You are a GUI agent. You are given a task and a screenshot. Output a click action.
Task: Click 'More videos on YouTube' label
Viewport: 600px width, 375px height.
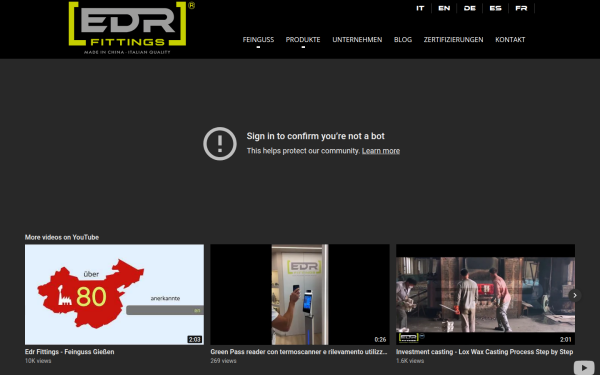(x=62, y=237)
